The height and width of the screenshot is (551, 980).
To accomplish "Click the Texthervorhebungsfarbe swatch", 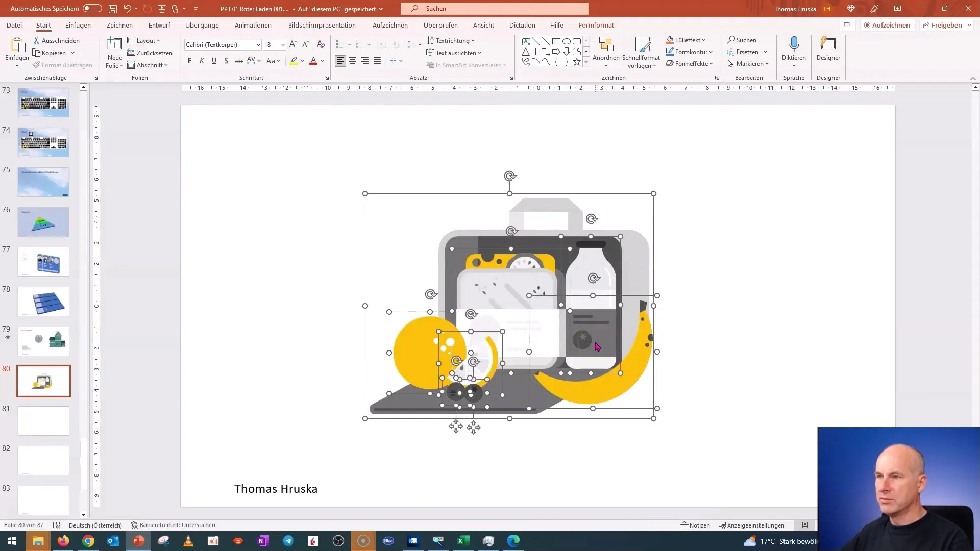I will coord(293,65).
